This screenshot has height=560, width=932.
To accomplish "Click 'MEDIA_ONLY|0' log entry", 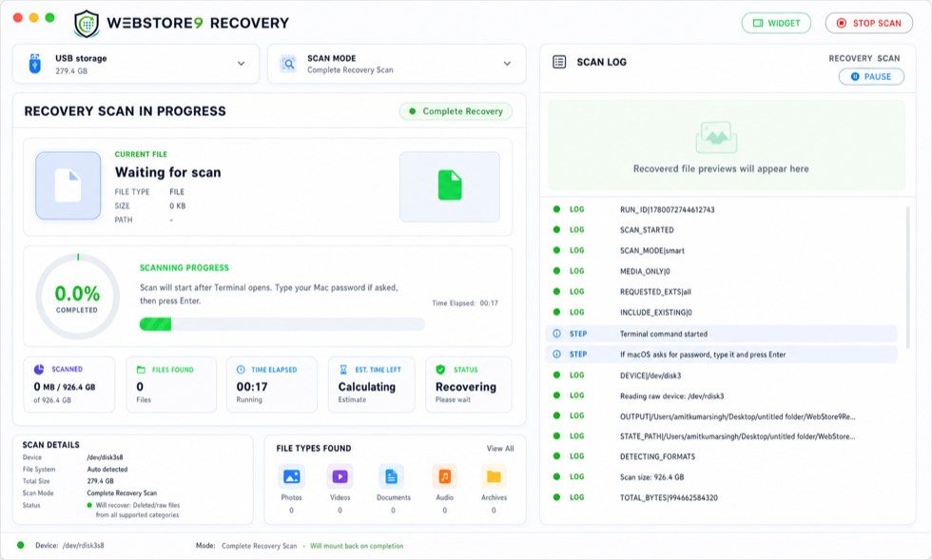I will point(645,271).
